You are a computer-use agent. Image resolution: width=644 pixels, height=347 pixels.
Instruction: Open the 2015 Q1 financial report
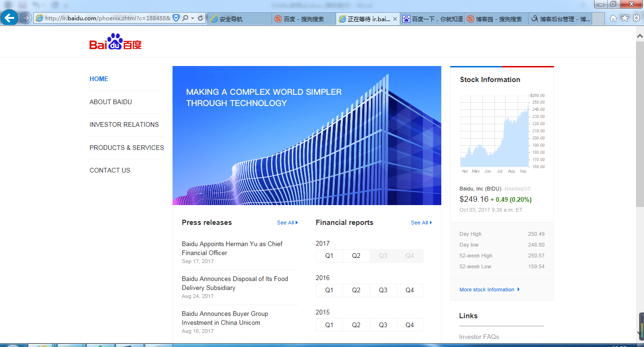[x=329, y=325]
